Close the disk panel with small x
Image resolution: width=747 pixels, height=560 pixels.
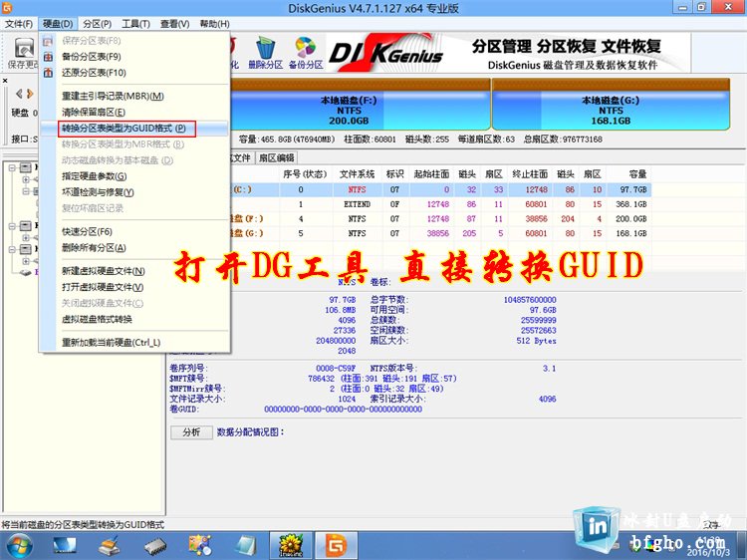5,81
